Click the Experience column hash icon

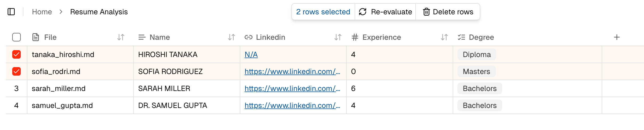point(355,37)
